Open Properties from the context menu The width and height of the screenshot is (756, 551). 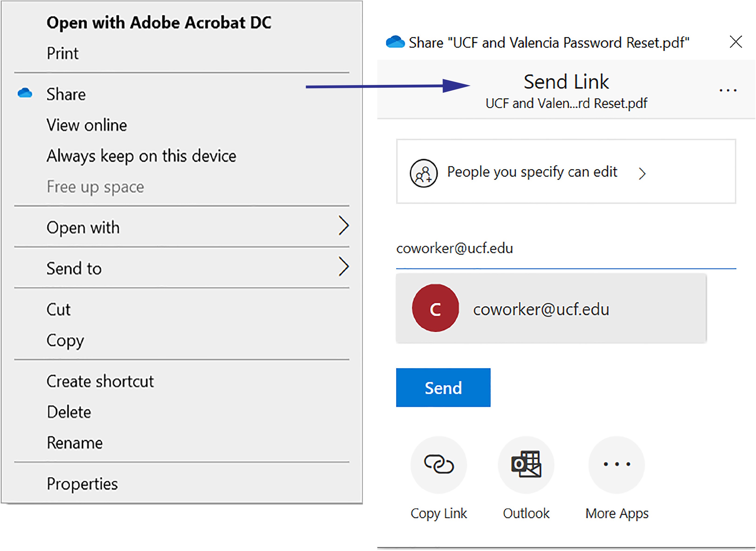tap(82, 484)
